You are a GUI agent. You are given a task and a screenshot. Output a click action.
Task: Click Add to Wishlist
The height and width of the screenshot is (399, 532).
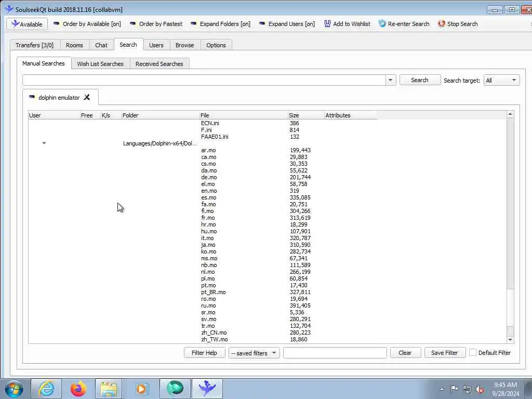click(x=348, y=24)
